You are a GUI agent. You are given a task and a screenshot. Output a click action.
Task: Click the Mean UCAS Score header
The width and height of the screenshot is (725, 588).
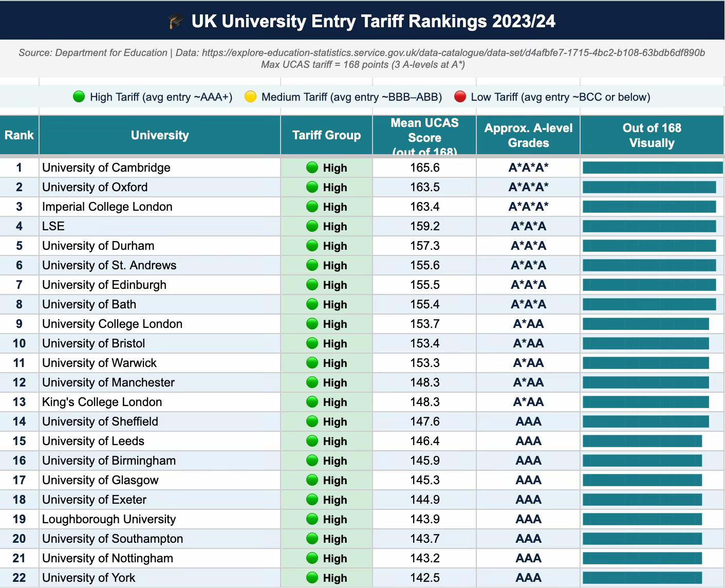pyautogui.click(x=424, y=135)
